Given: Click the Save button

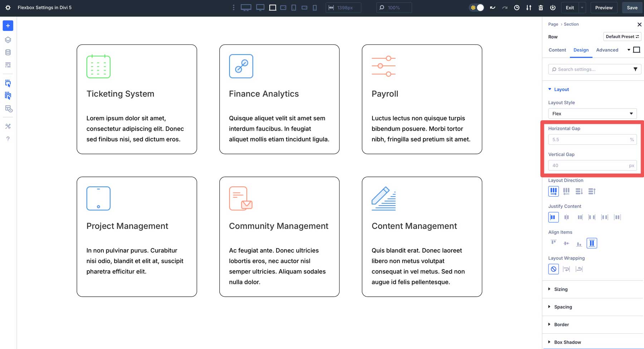Looking at the screenshot, I should (x=632, y=7).
